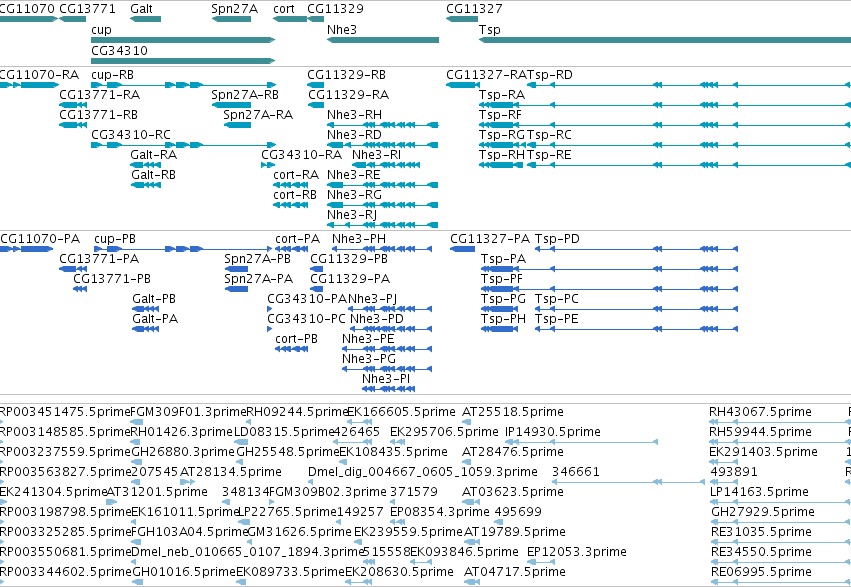Click Galt-RA transcript label

[154, 155]
